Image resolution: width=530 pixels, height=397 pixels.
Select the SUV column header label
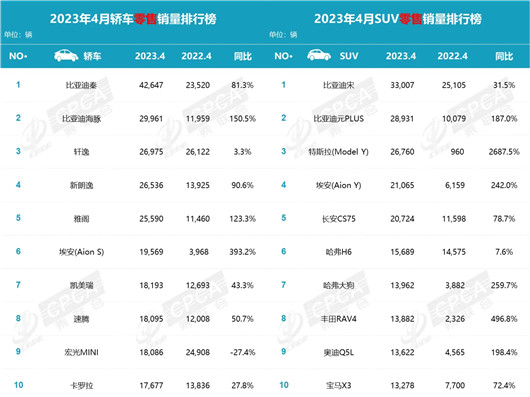coord(349,56)
